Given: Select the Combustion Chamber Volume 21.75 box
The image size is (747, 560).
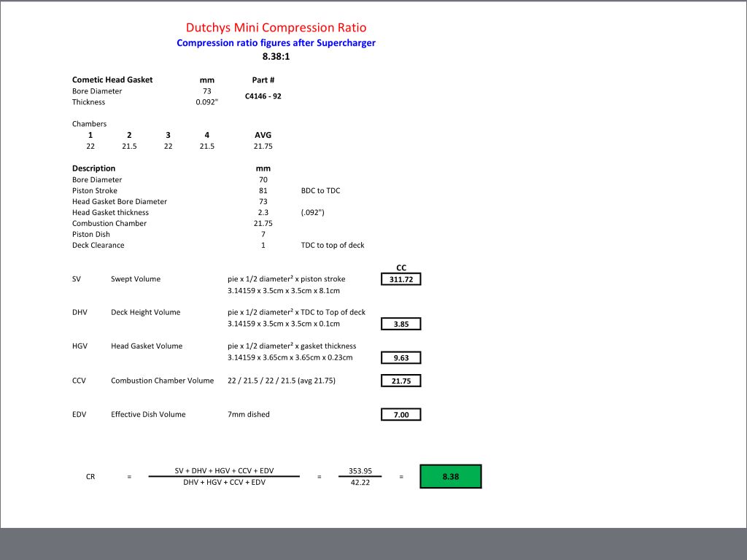Looking at the screenshot, I should pos(400,381).
